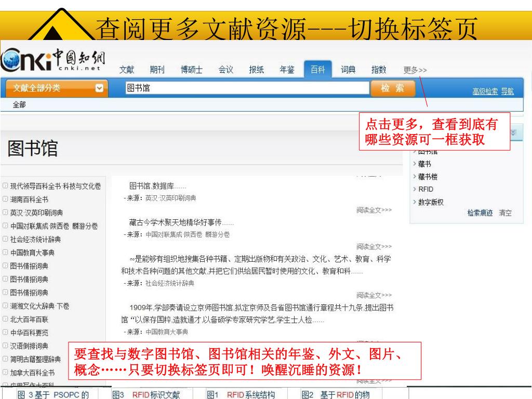Switch to the 年鉴 tab
The image size is (532, 399).
click(x=287, y=70)
